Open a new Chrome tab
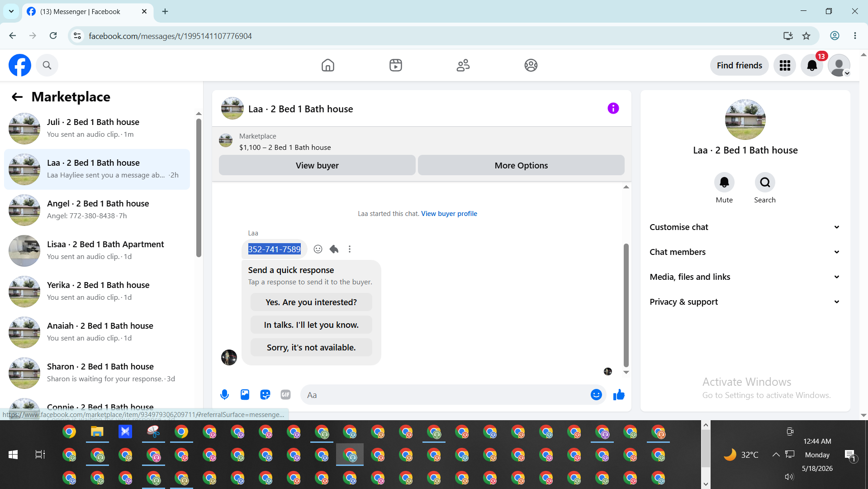The width and height of the screenshot is (868, 489). click(165, 12)
